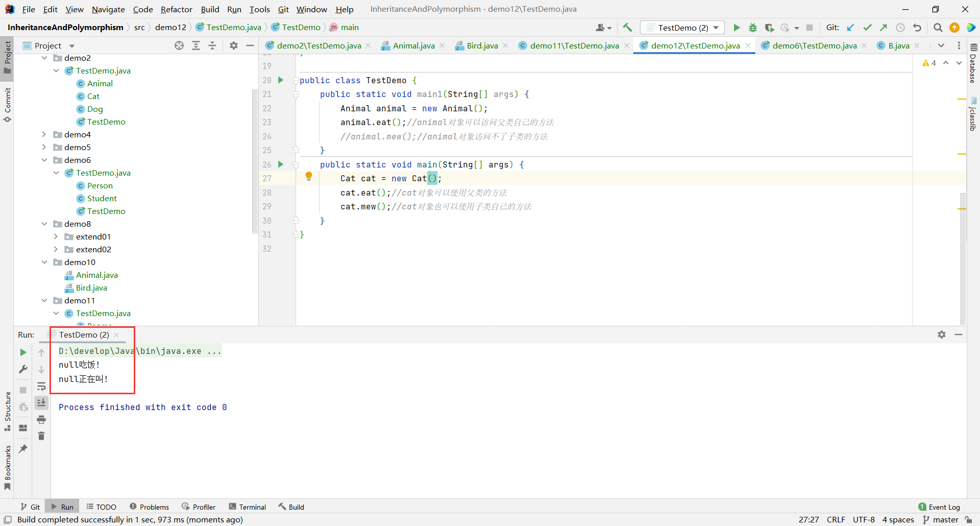This screenshot has width=980, height=526.
Task: Change CRLF line separator setting
Action: click(x=836, y=520)
